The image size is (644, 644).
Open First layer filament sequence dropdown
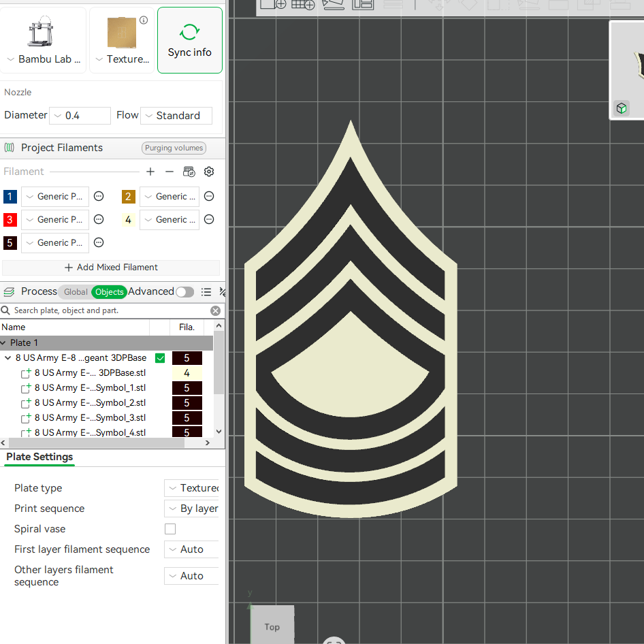[x=191, y=549]
